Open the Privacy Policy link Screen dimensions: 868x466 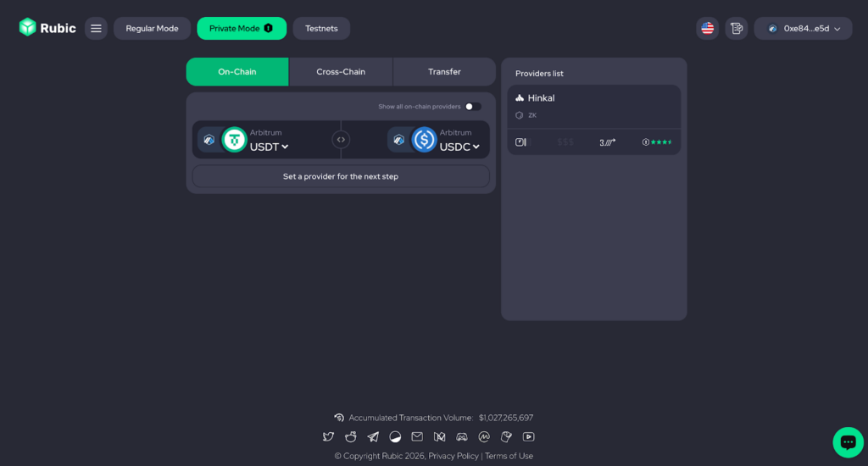point(453,456)
